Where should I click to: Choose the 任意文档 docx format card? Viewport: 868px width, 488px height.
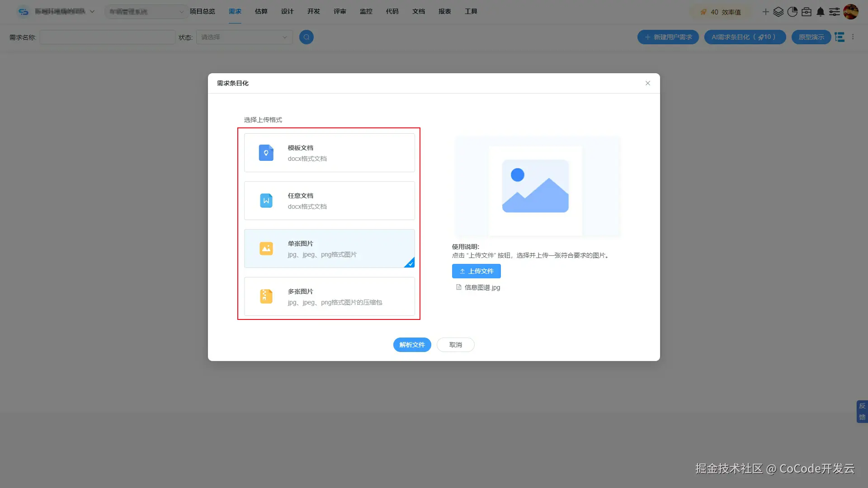coord(329,201)
